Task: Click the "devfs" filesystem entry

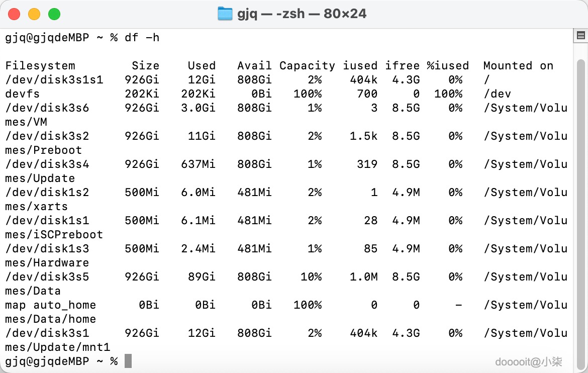Action: 23,94
